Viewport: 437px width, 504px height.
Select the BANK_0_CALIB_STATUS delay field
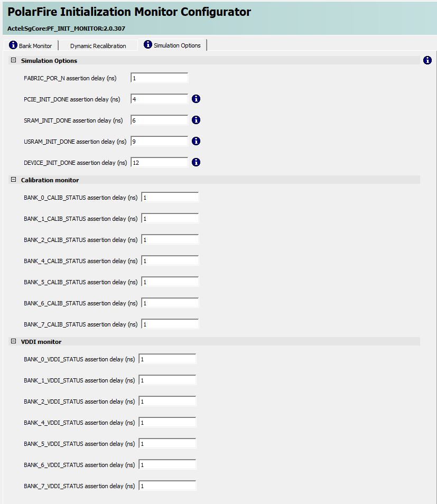tap(170, 198)
